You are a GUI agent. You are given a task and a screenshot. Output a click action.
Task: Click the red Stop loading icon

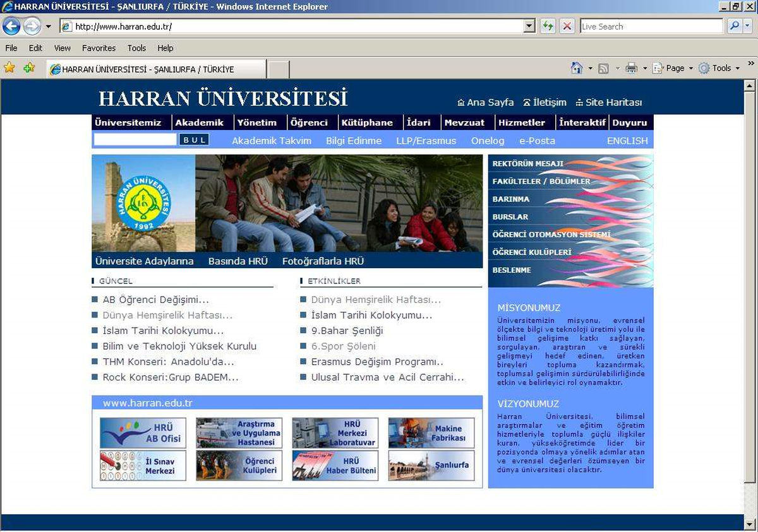(567, 27)
